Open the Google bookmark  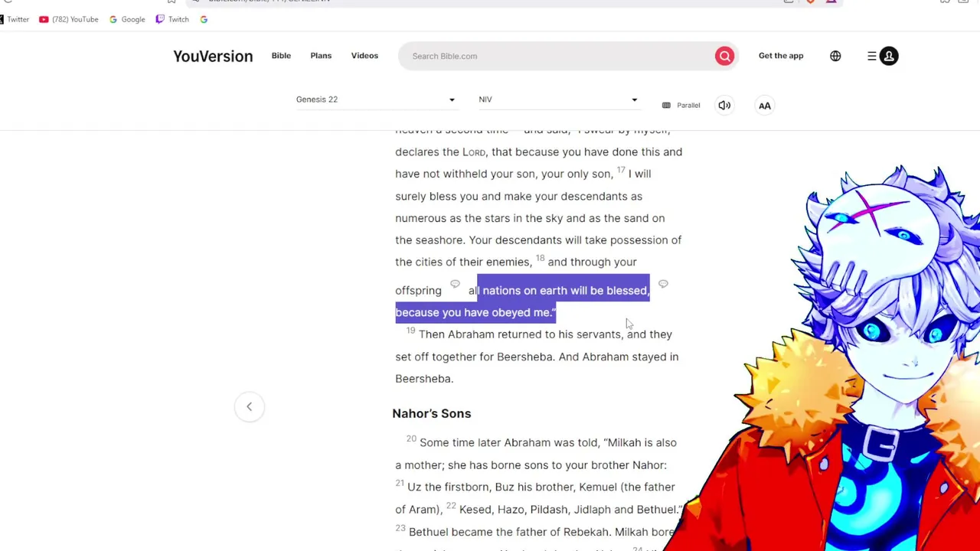coord(127,19)
